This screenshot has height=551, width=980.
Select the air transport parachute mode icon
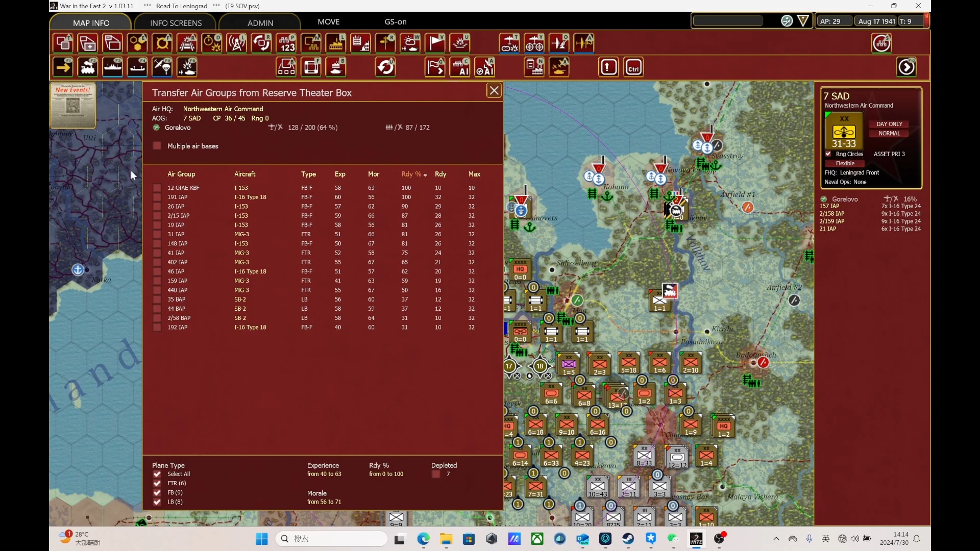(162, 67)
